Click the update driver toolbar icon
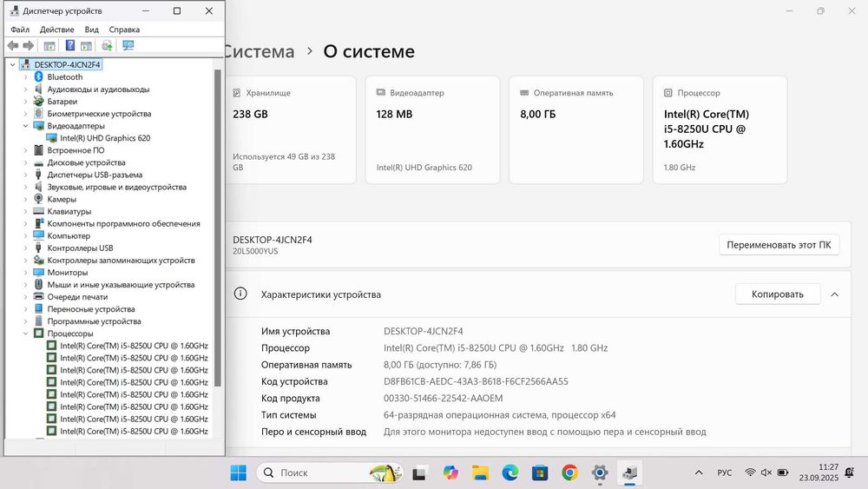This screenshot has height=489, width=868. [107, 45]
